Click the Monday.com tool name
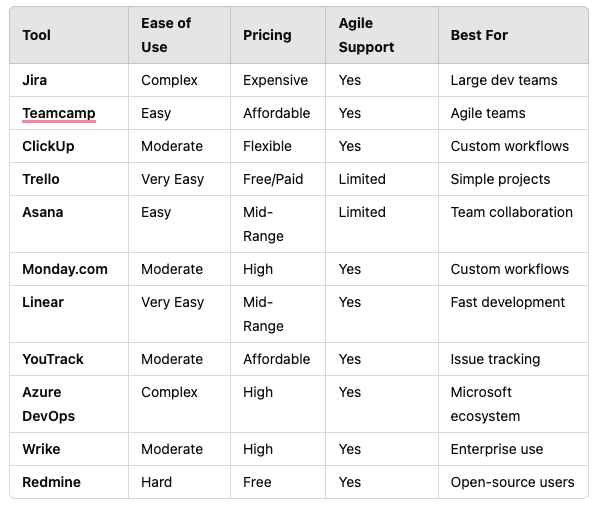Screen dimensions: 600x511 [65, 269]
